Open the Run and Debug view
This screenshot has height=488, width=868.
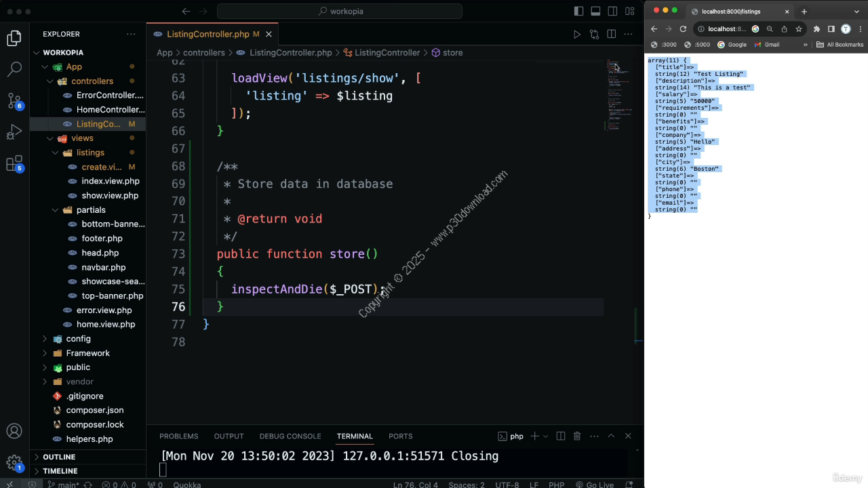pos(14,132)
